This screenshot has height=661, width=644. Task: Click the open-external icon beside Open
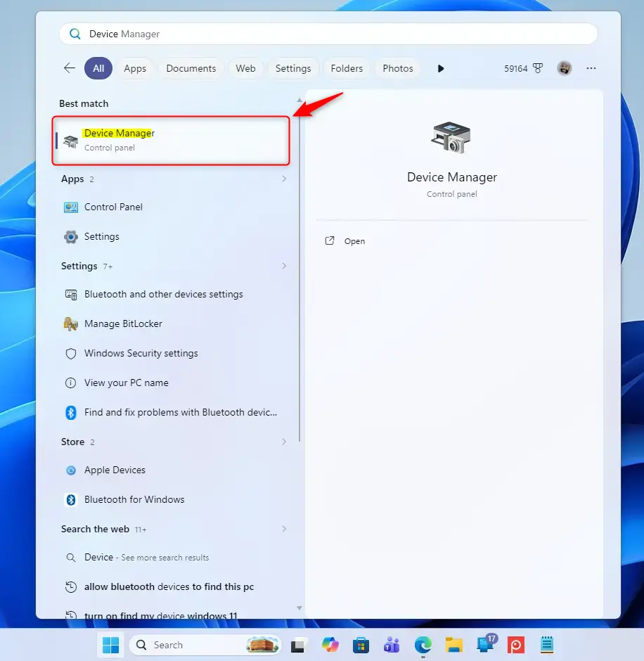[330, 240]
